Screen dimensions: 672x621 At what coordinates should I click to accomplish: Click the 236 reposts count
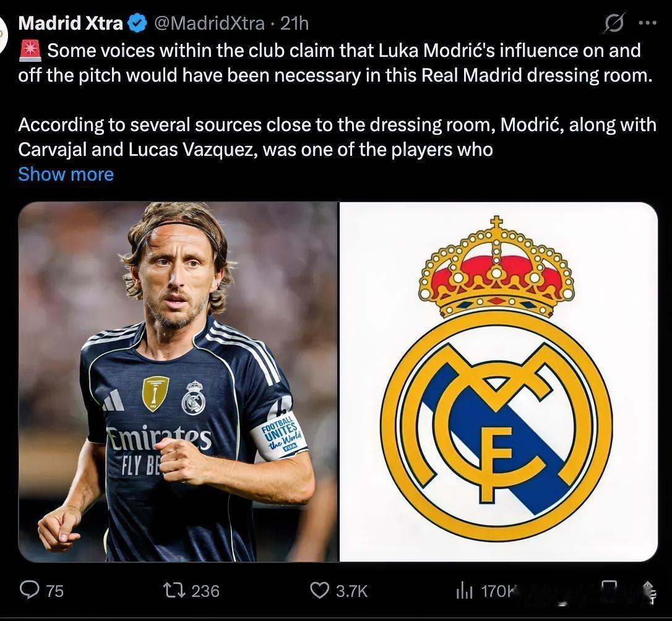pos(205,591)
